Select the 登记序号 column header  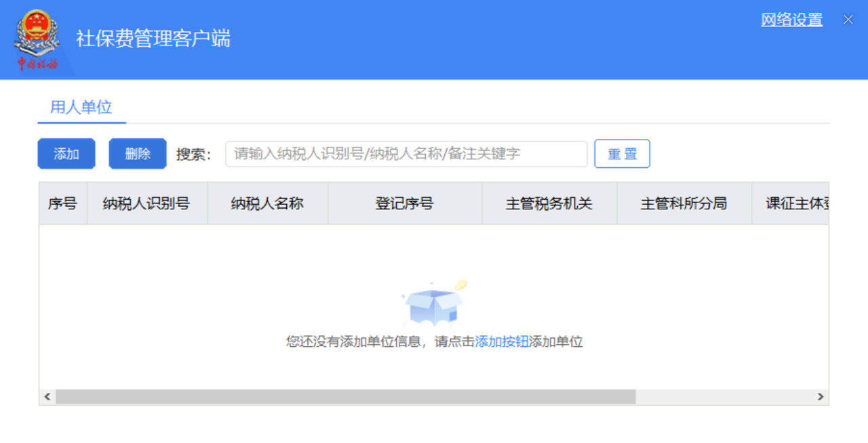tap(404, 203)
